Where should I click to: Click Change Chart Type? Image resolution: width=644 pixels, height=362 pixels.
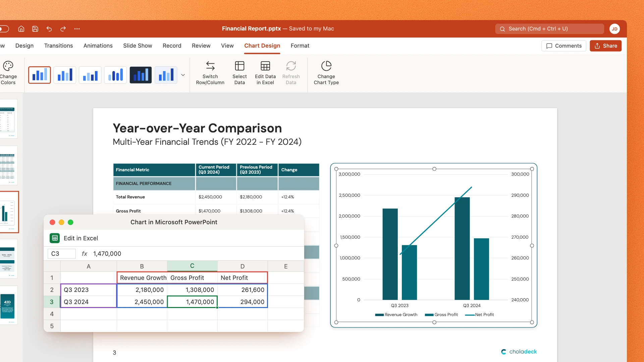click(326, 73)
